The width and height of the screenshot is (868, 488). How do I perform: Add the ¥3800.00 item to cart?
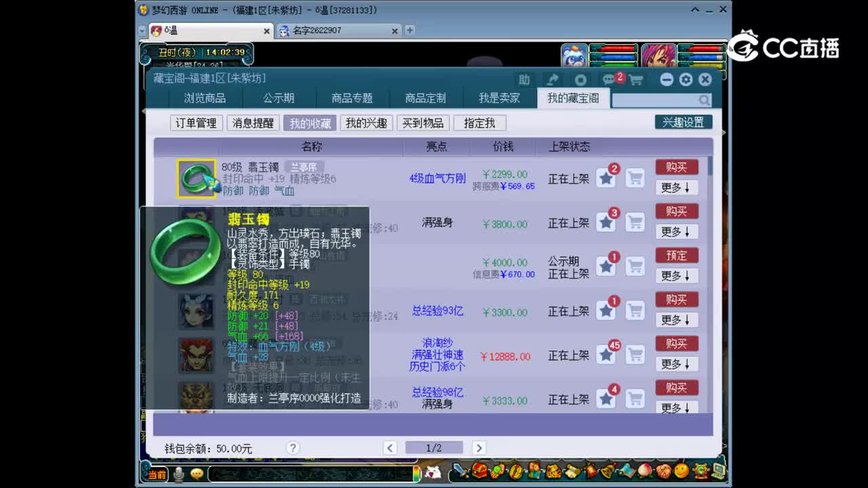click(635, 222)
